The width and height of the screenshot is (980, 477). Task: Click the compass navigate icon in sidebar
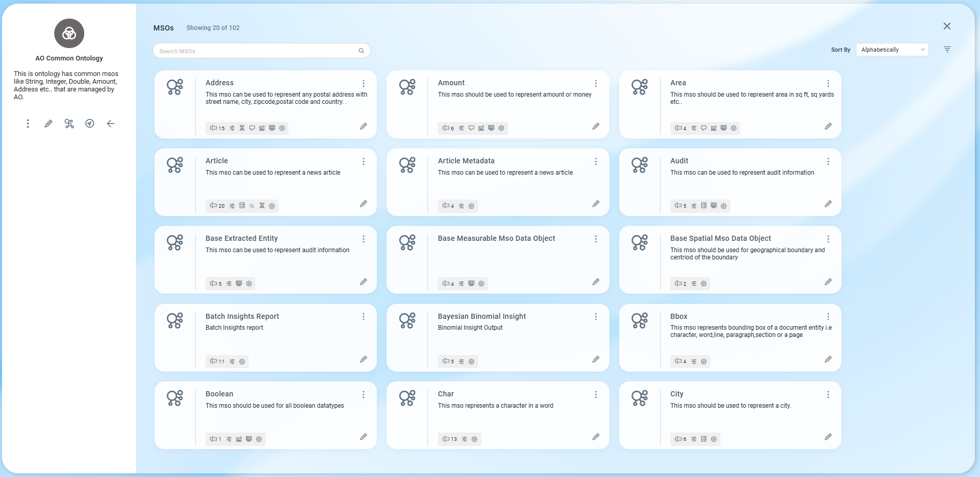90,124
